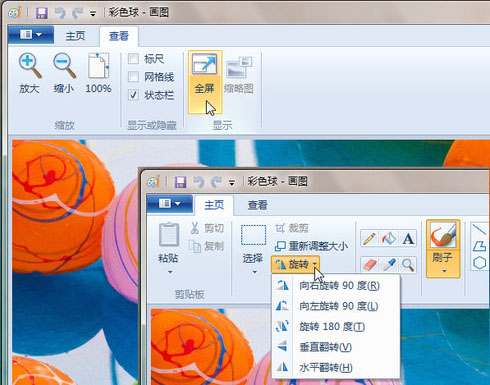Switch to 查看 tab in front window

[x=258, y=205]
